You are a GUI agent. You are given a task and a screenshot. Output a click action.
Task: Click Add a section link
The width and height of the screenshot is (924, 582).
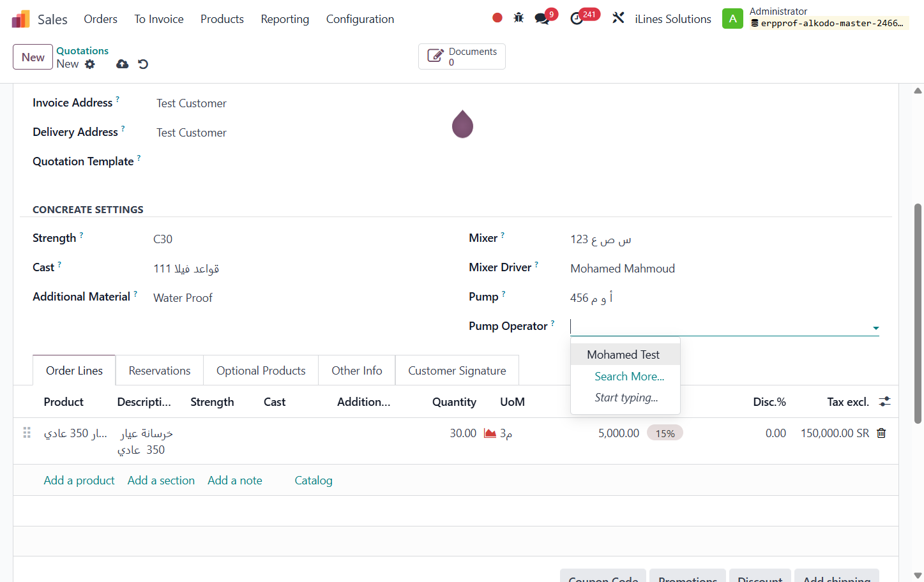pos(161,481)
